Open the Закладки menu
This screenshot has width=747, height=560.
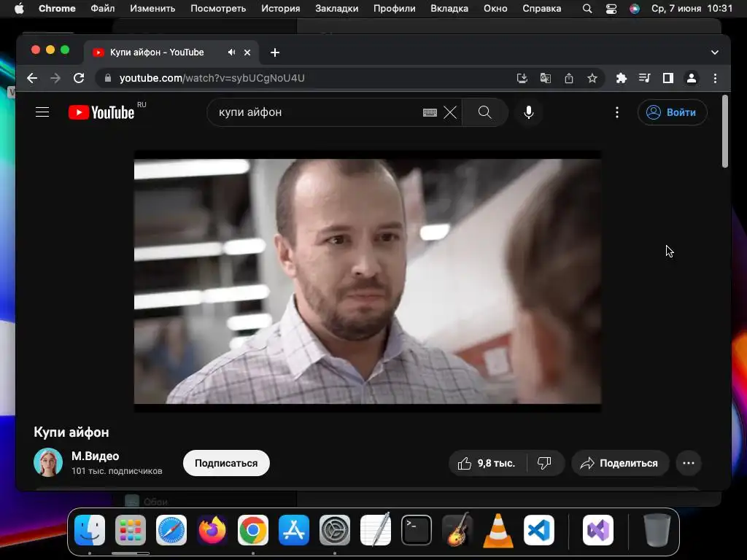click(x=337, y=9)
